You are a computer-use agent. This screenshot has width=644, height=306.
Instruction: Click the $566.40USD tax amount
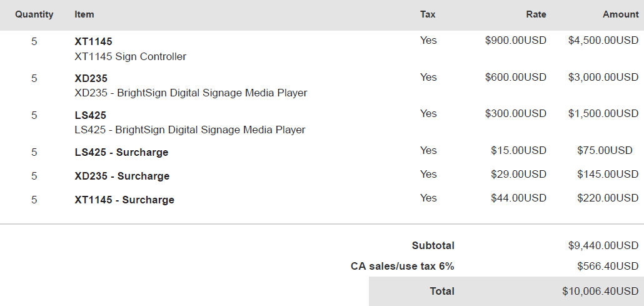607,266
